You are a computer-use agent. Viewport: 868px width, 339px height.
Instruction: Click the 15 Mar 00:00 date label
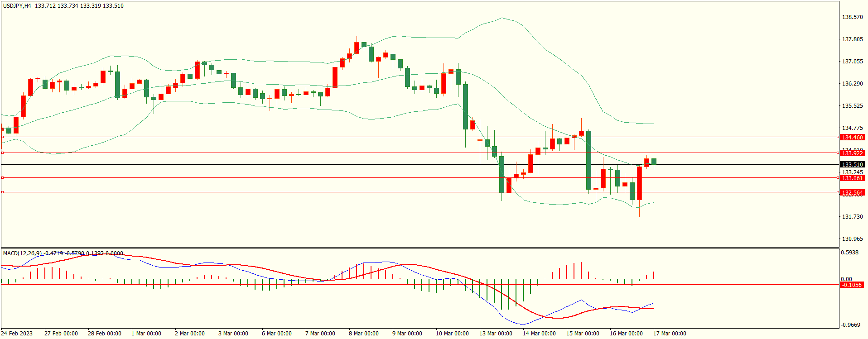(x=583, y=334)
